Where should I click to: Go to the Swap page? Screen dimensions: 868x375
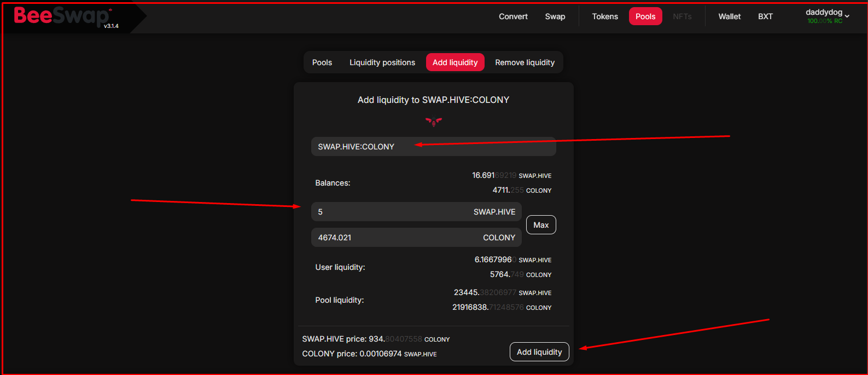tap(555, 16)
